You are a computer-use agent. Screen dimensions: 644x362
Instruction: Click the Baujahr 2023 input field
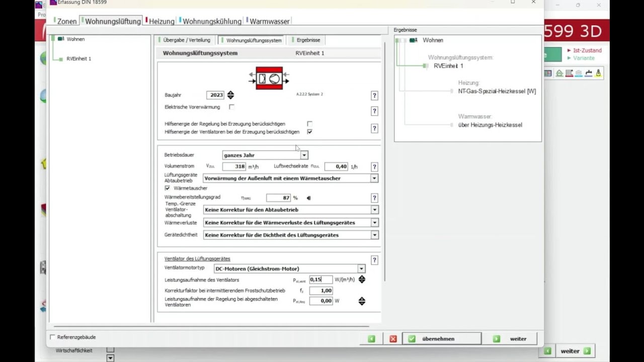point(215,95)
